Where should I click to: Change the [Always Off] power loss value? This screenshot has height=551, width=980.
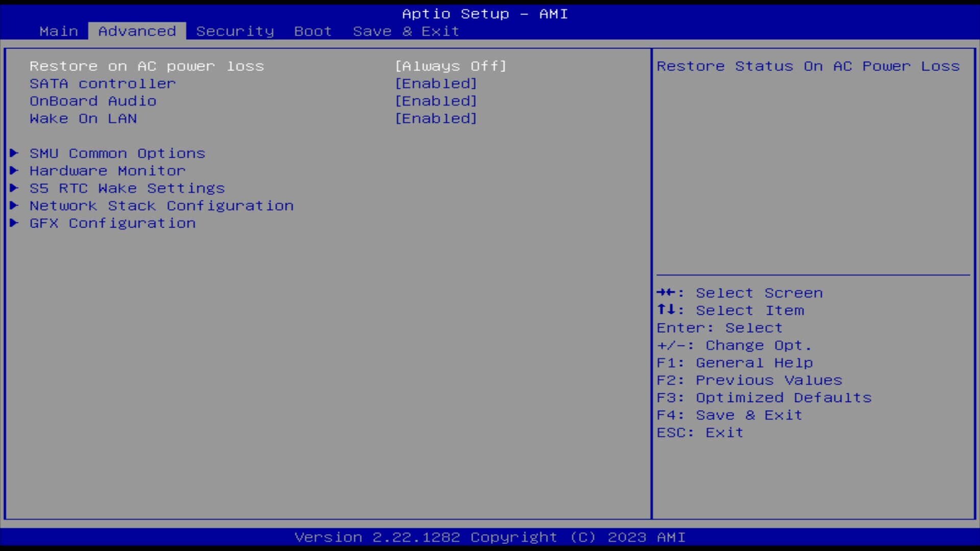(451, 66)
